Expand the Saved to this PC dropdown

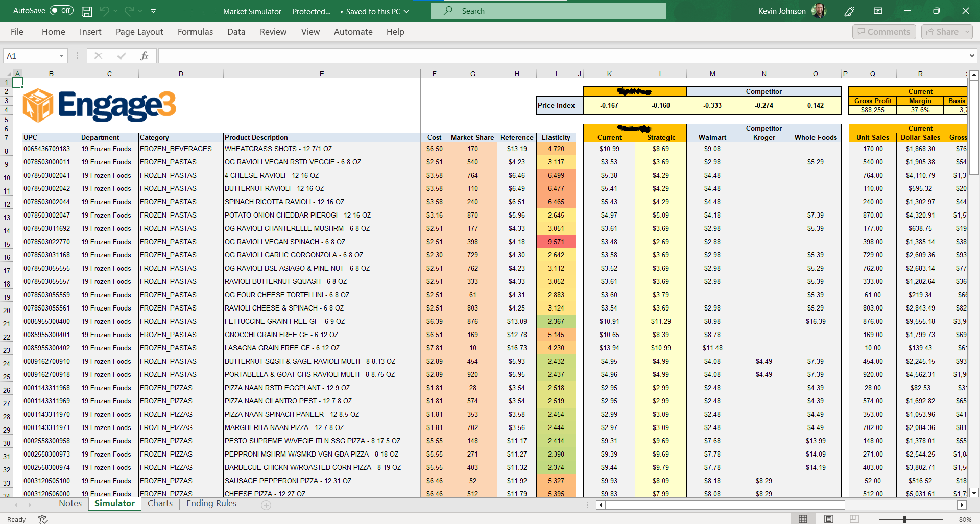tap(407, 11)
